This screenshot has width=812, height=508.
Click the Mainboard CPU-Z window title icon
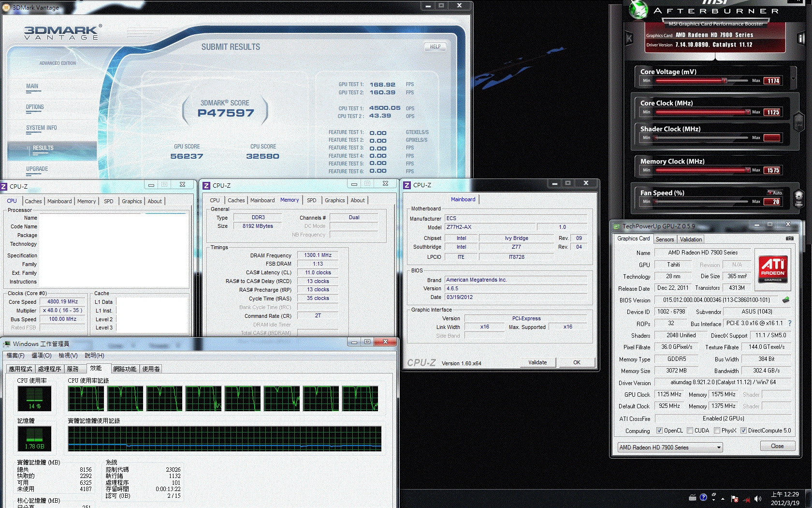pyautogui.click(x=407, y=185)
